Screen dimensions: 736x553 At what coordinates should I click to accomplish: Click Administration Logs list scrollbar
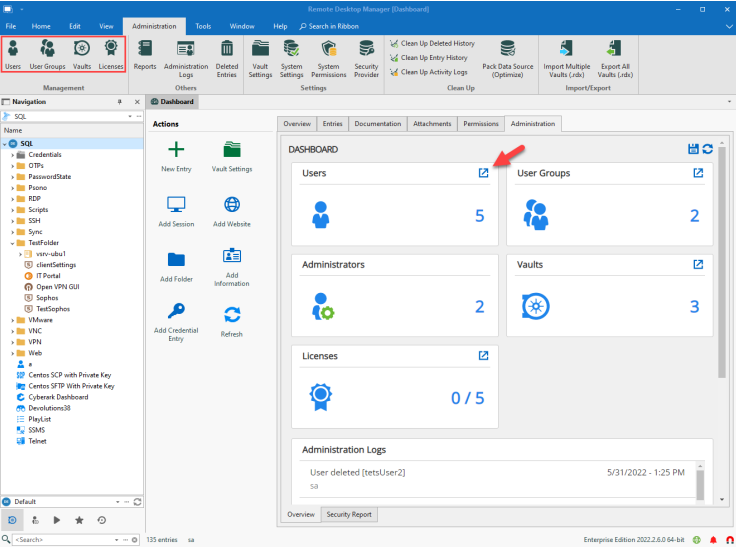click(700, 486)
